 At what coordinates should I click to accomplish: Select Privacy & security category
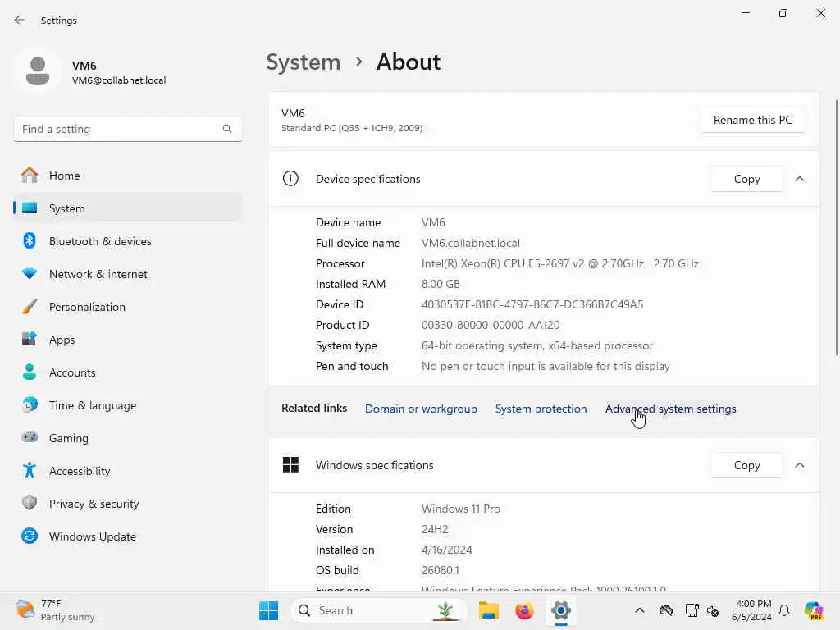[127, 504]
